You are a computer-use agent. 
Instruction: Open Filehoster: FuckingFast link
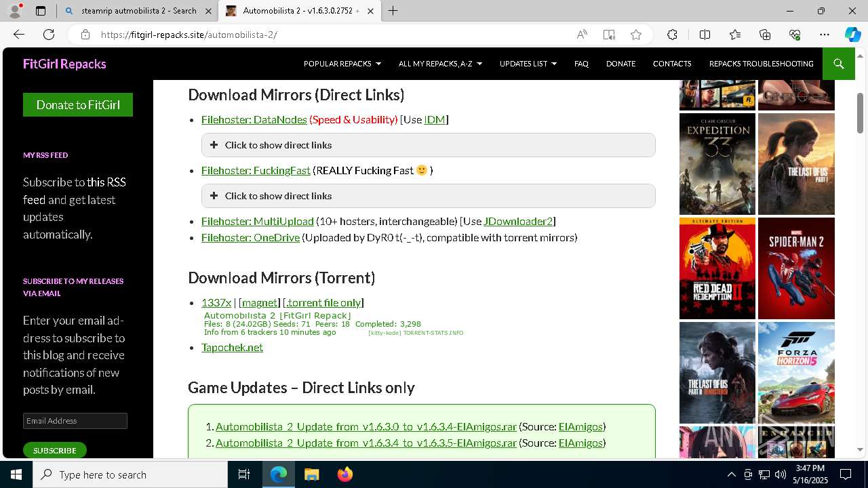tap(256, 170)
